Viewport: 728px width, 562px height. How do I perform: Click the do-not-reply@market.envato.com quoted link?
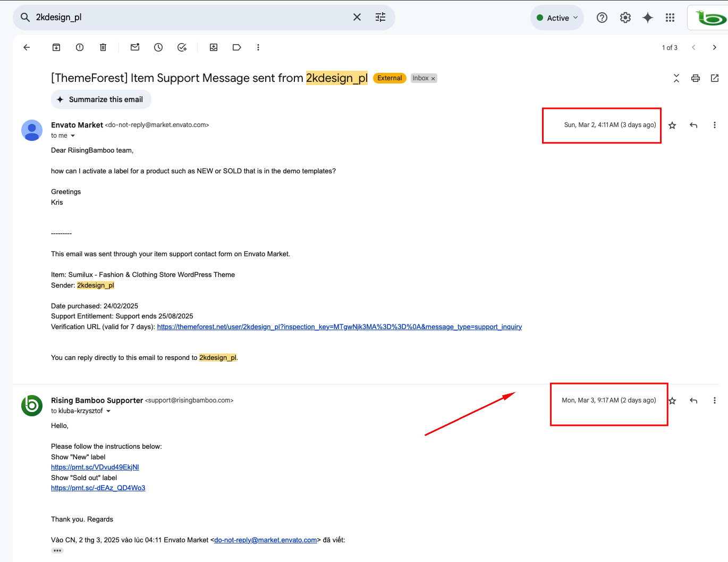pos(266,540)
